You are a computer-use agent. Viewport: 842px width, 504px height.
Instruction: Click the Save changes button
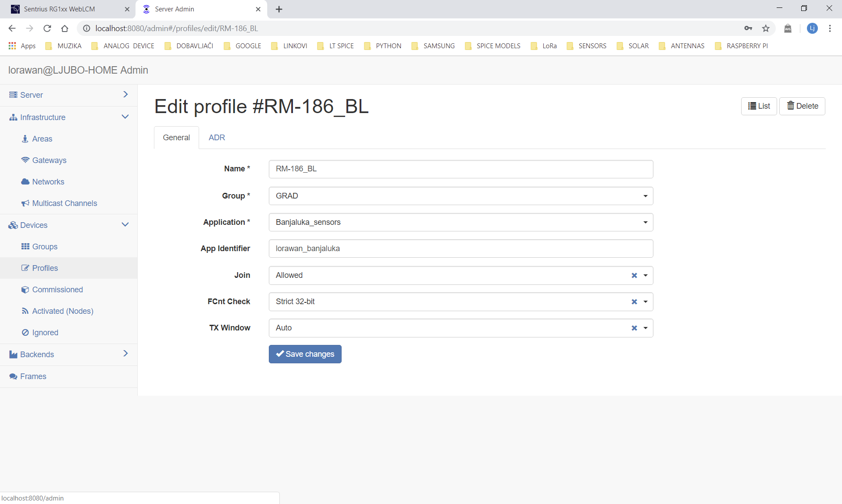(x=305, y=354)
